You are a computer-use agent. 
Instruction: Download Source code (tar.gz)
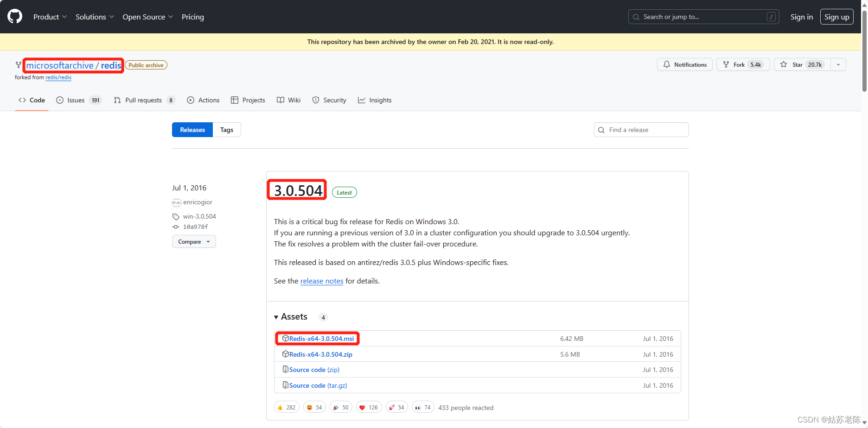click(318, 385)
